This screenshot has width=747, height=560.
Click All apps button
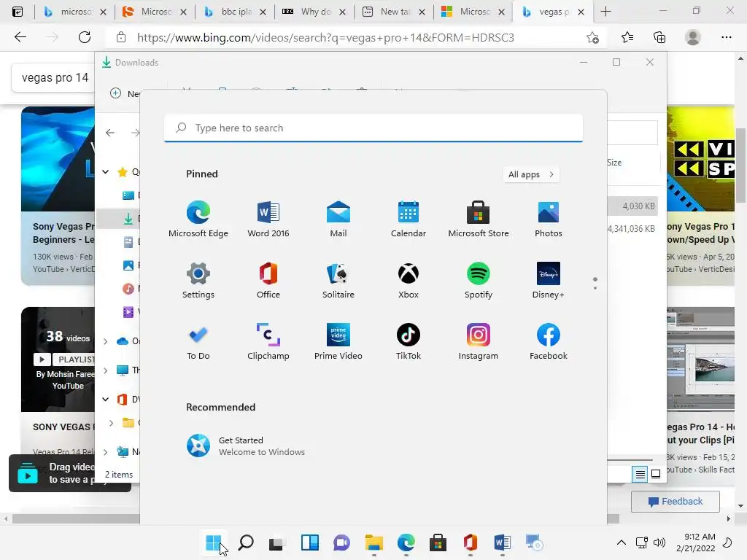pos(531,174)
